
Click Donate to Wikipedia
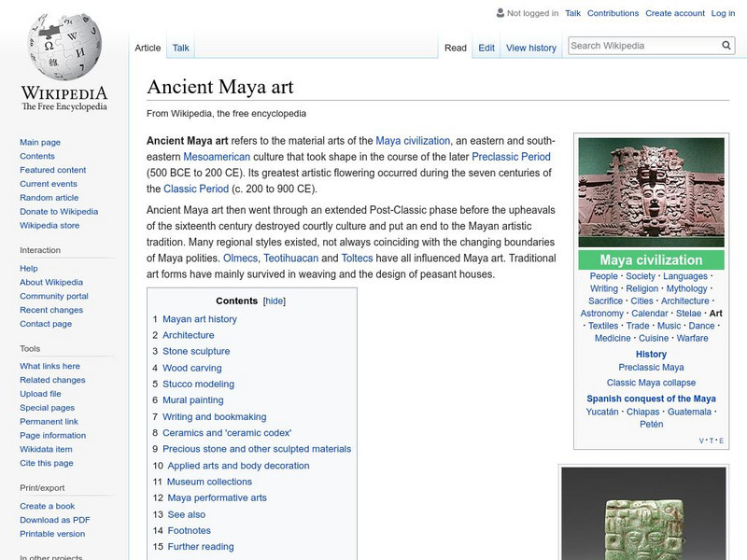point(59,211)
